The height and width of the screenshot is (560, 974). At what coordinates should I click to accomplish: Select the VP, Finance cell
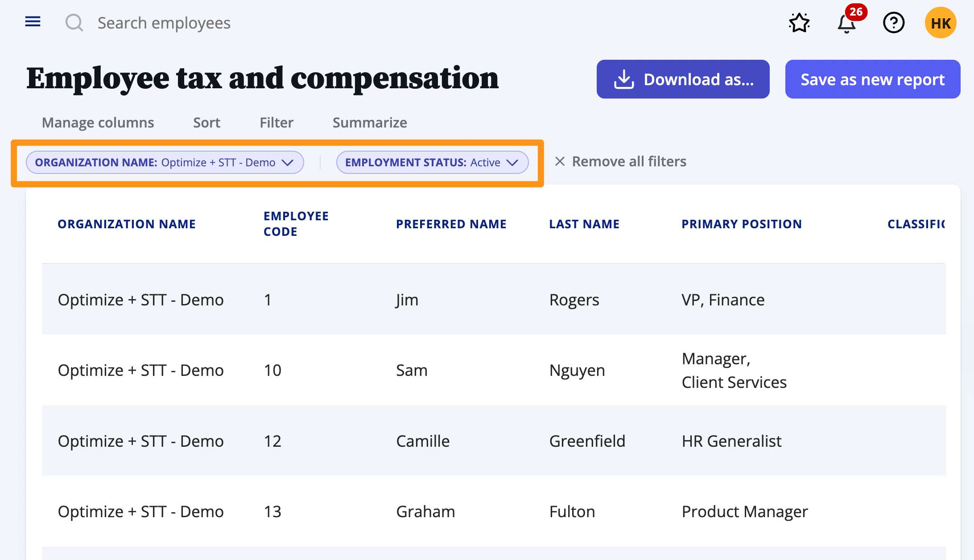tap(723, 300)
